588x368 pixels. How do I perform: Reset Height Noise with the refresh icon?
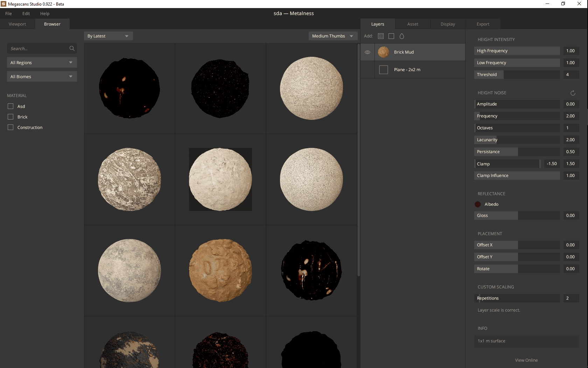coord(573,93)
